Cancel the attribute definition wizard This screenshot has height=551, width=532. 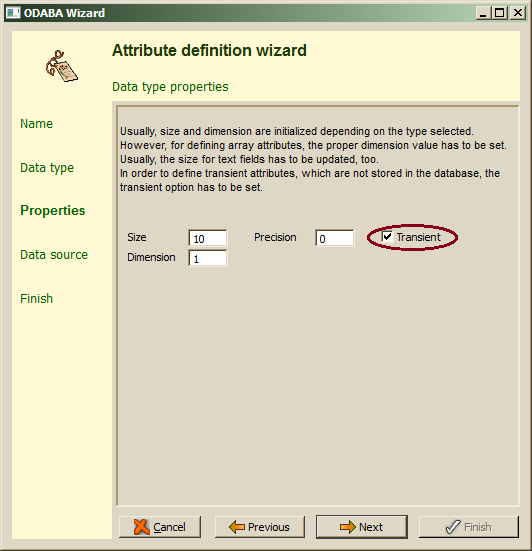(160, 527)
